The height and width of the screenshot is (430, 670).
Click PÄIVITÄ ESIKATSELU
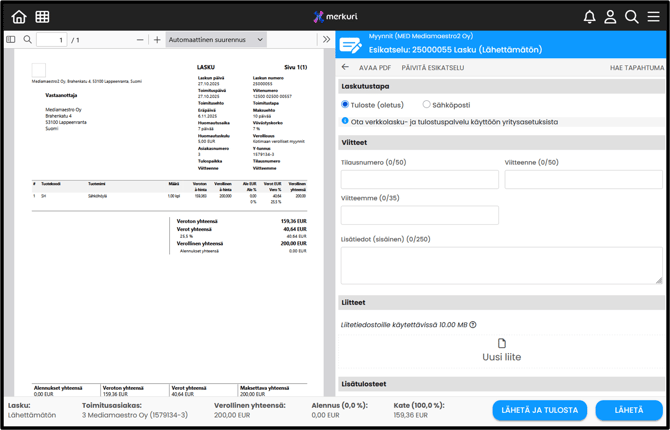[x=432, y=68]
